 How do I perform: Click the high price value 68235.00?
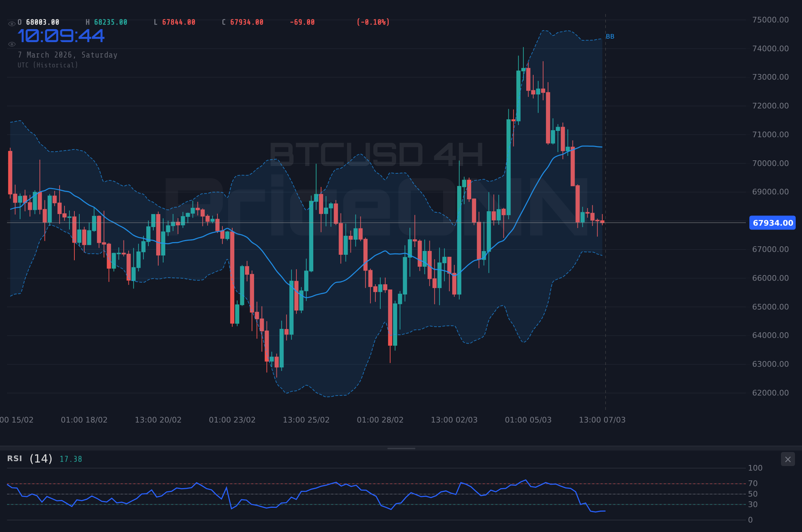(x=111, y=22)
